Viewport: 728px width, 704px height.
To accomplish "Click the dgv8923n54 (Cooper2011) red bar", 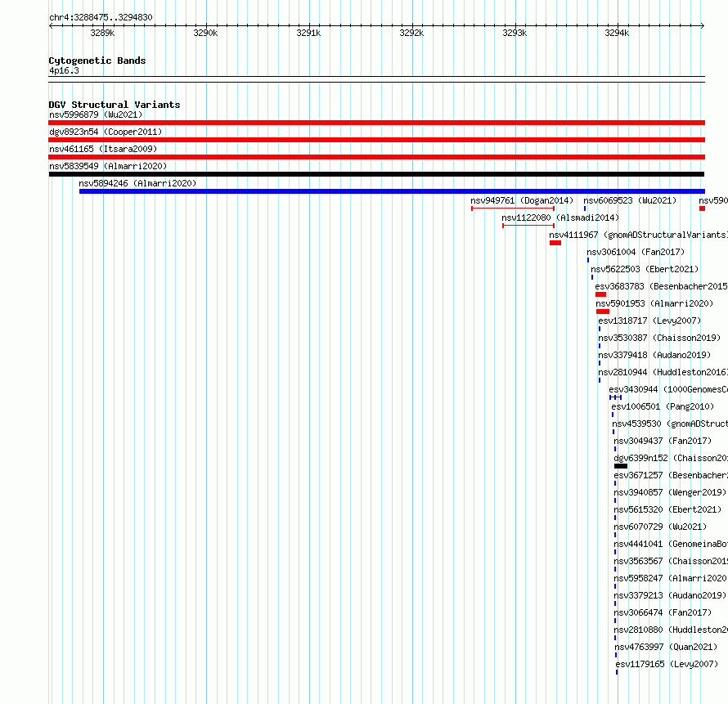I will [376, 140].
